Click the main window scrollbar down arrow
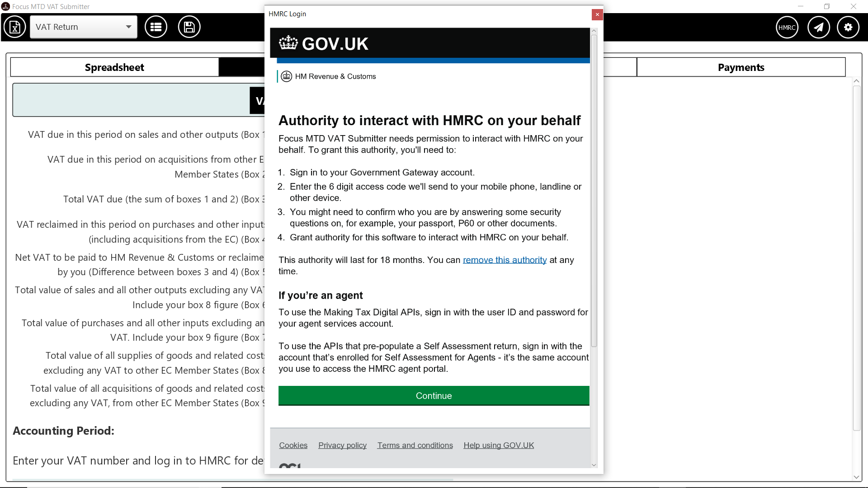868x488 pixels. [857, 477]
